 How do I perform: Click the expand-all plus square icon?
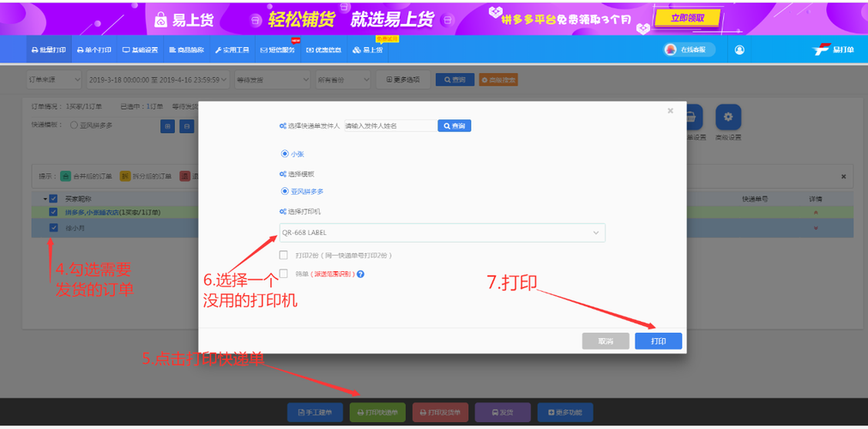(167, 126)
